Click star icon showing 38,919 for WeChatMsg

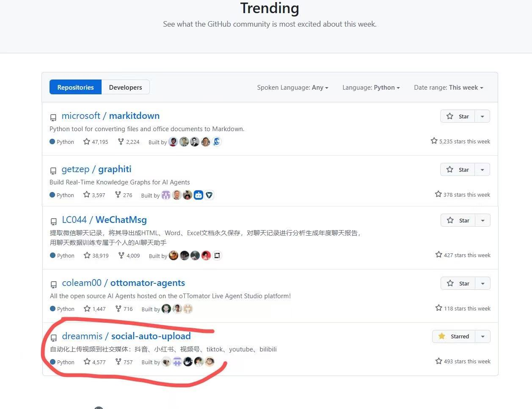pos(87,255)
